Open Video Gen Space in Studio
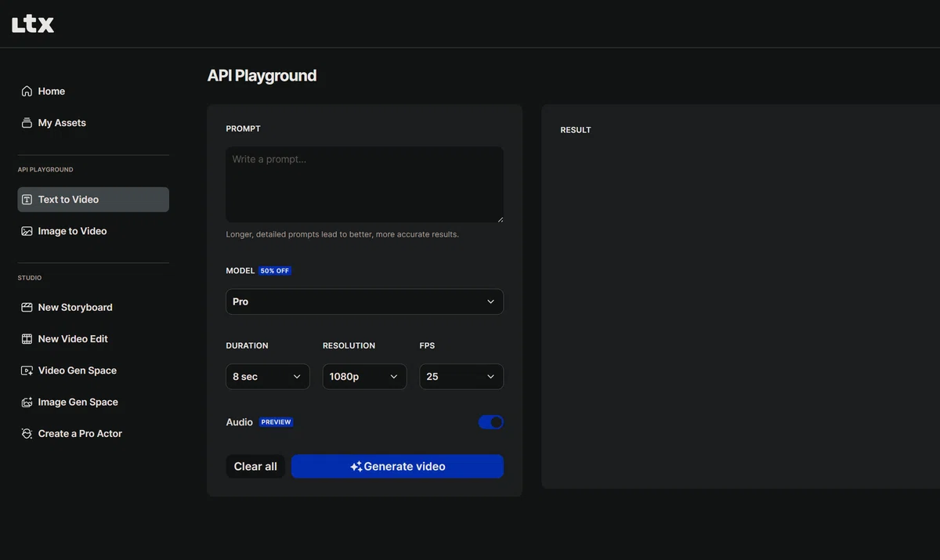940x560 pixels. click(x=93, y=370)
